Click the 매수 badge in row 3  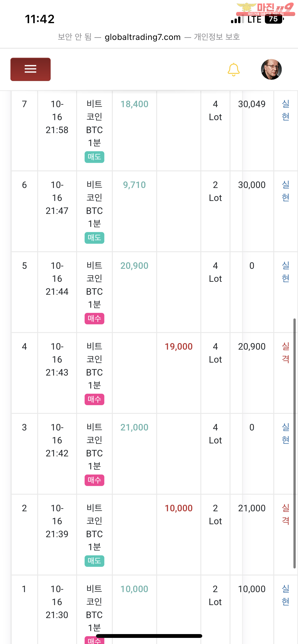(94, 480)
